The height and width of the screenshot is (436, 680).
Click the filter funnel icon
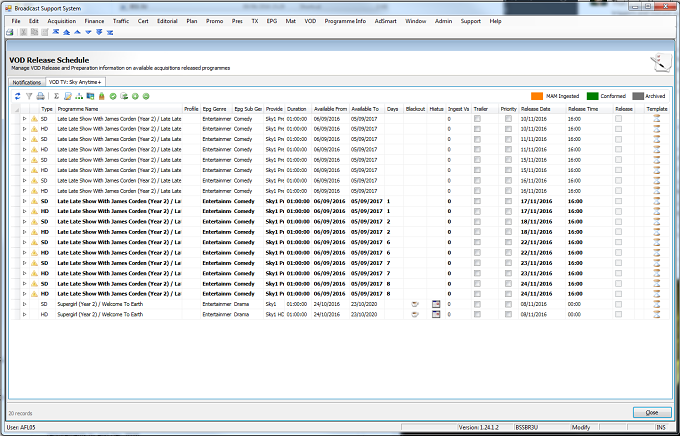click(x=29, y=96)
